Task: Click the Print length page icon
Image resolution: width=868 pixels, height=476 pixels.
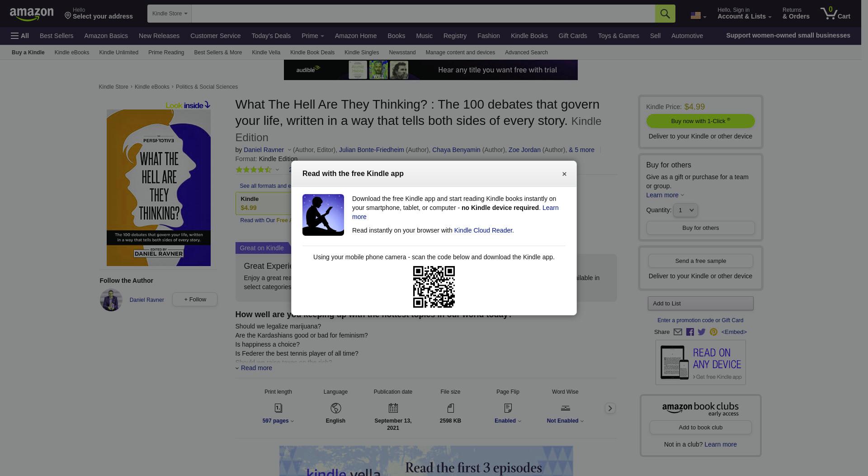Action: [x=278, y=408]
